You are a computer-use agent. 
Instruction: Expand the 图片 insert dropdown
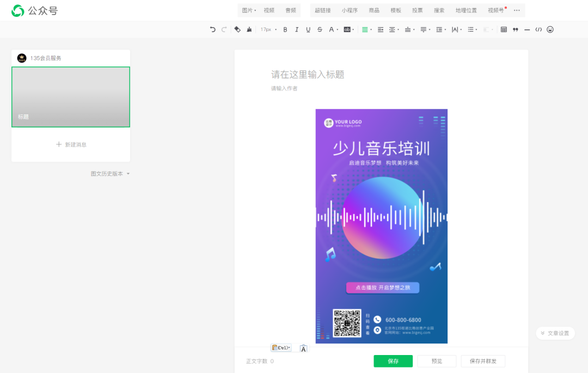pos(249,10)
